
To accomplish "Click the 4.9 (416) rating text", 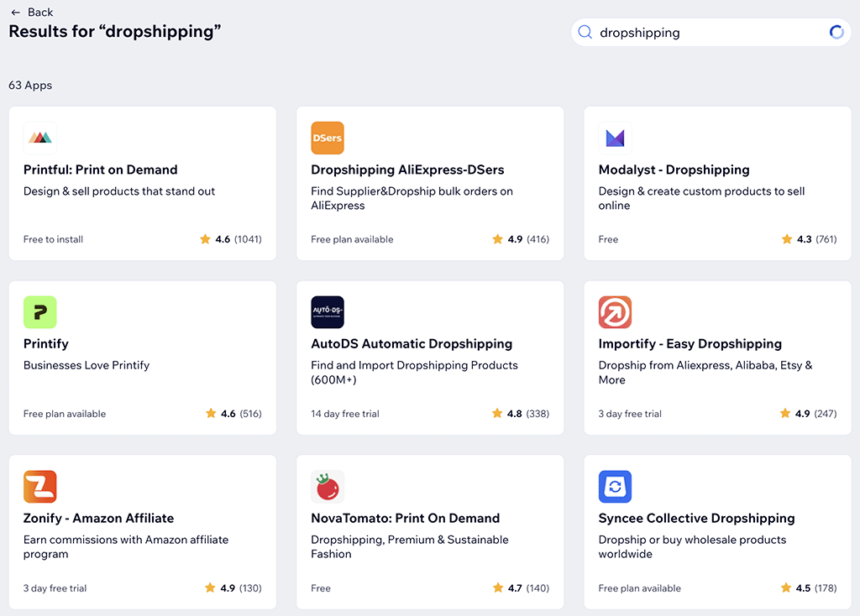I will point(528,239).
